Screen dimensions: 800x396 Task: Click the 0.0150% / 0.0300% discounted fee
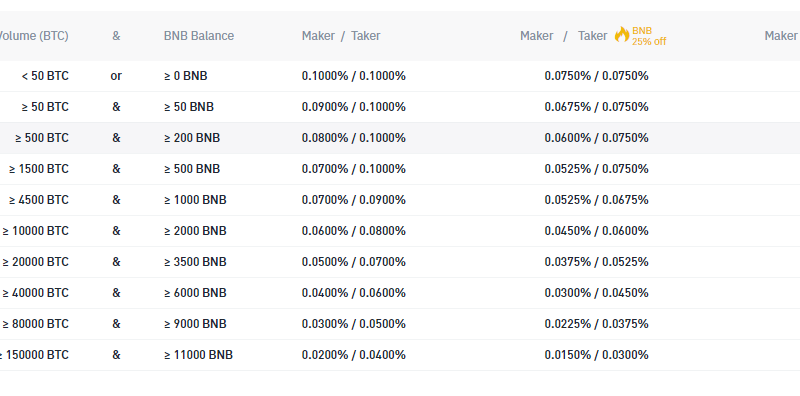click(x=596, y=355)
